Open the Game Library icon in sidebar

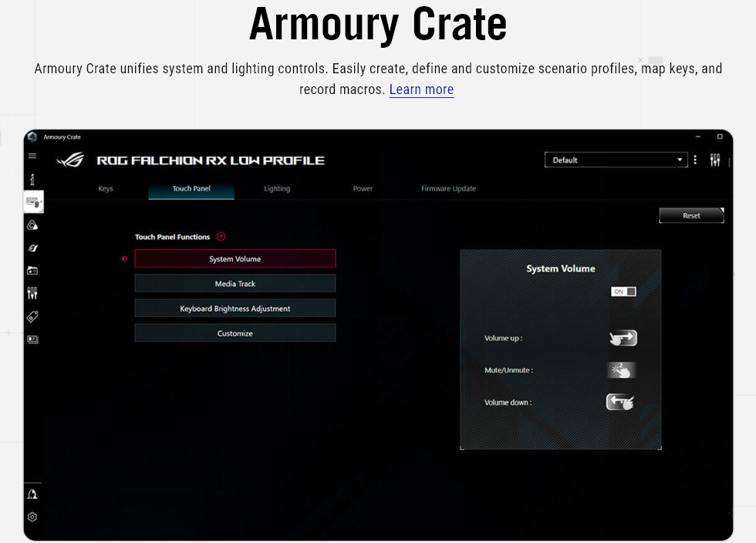click(32, 271)
